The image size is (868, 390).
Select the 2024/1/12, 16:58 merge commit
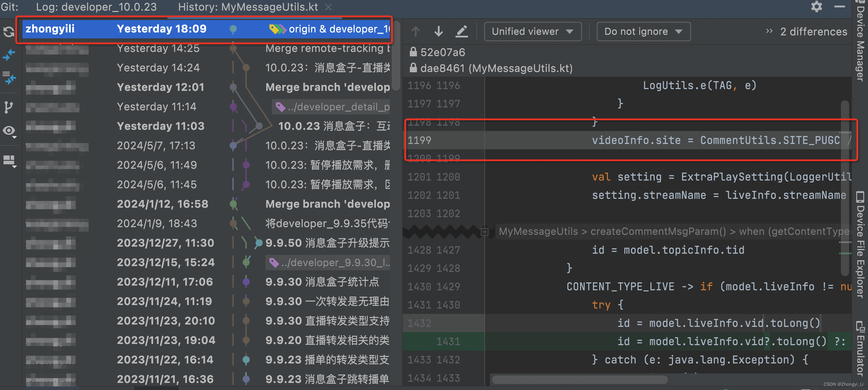pos(206,204)
